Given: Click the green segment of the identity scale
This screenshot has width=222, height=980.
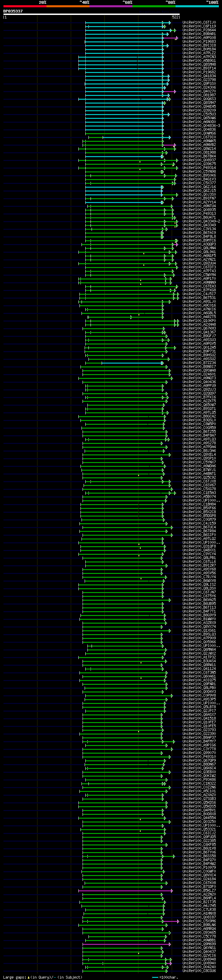Looking at the screenshot, I should click(154, 6).
